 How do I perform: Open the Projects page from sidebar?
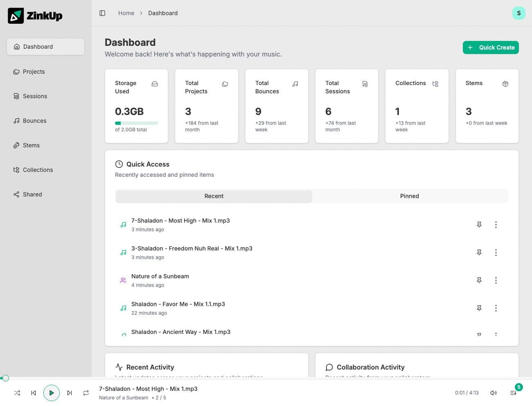pyautogui.click(x=34, y=72)
